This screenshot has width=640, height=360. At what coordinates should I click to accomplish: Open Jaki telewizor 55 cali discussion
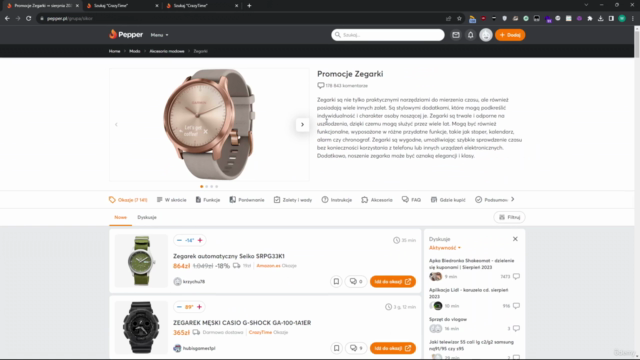pos(471,345)
